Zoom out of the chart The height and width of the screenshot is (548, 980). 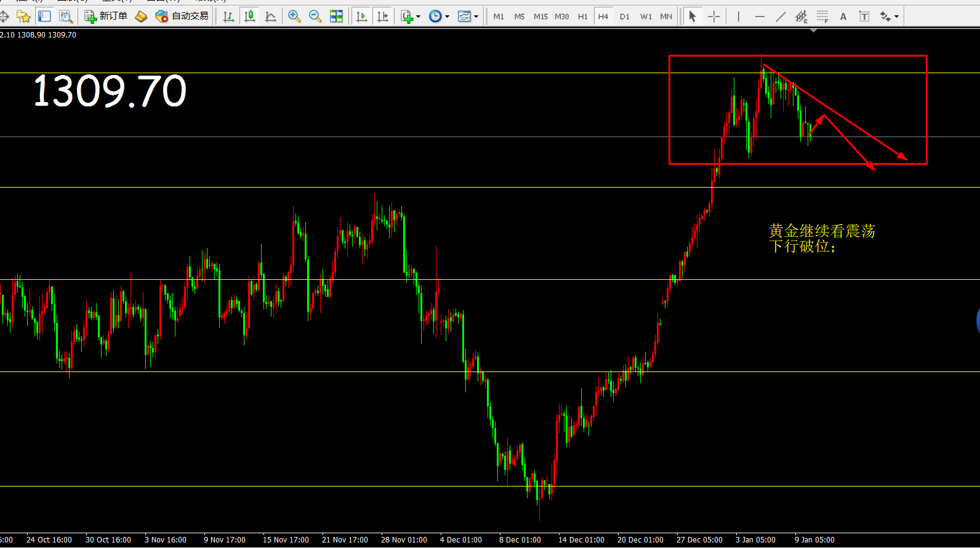[315, 17]
